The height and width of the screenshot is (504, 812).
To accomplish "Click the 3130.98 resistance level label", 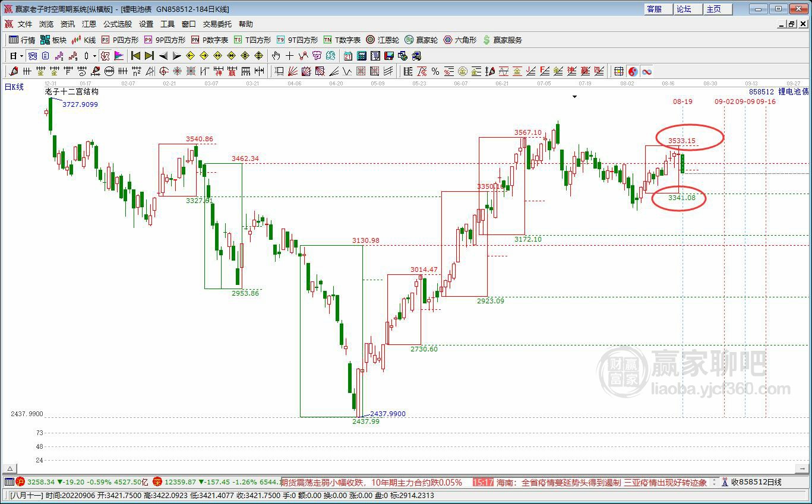I will [365, 240].
